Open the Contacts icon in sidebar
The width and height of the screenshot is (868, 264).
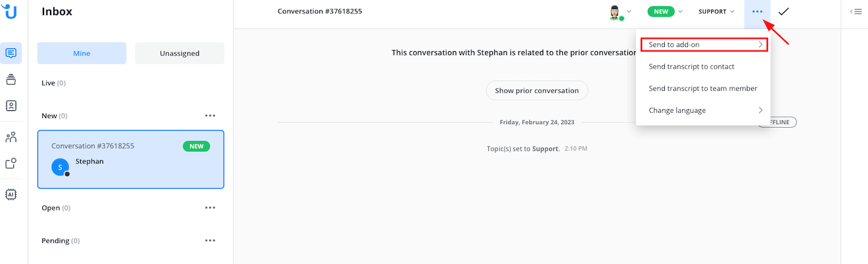11,105
